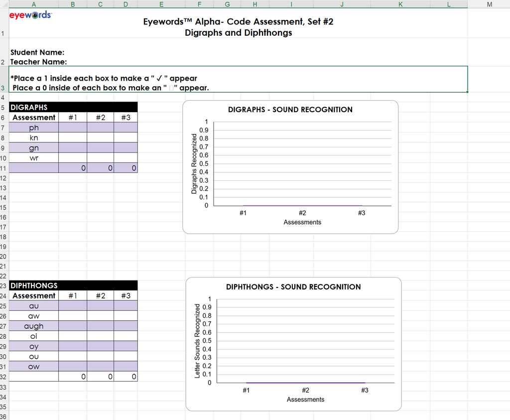Select the Diphthongs Sound Recognition chart title
Screen dimensions: 510x420
pos(293,287)
